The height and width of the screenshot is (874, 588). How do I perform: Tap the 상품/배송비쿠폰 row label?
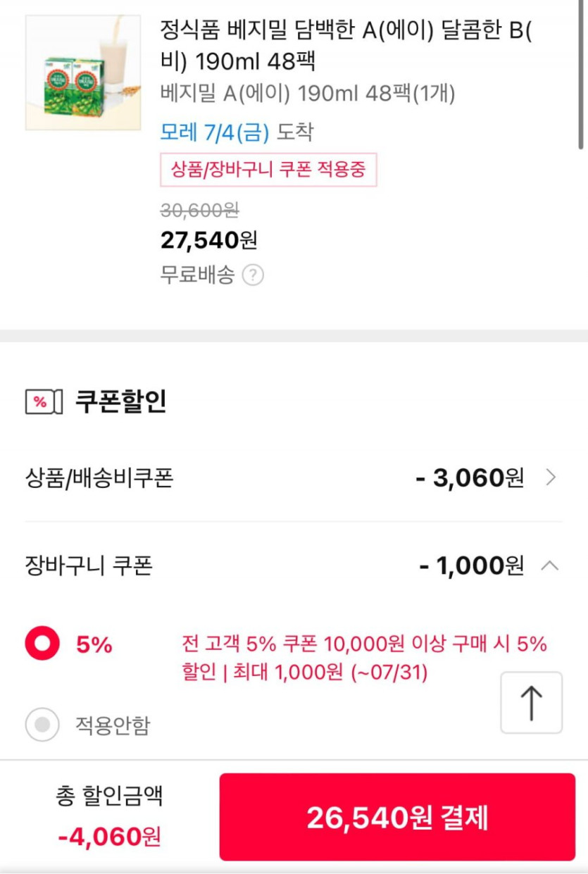coord(99,478)
